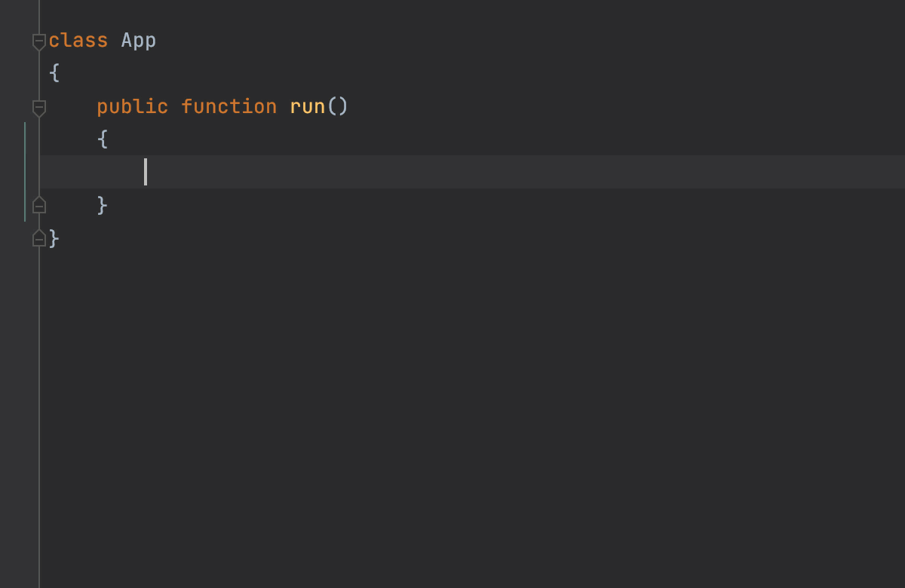
Task: Click the opening brace of the run function
Action: 103,139
